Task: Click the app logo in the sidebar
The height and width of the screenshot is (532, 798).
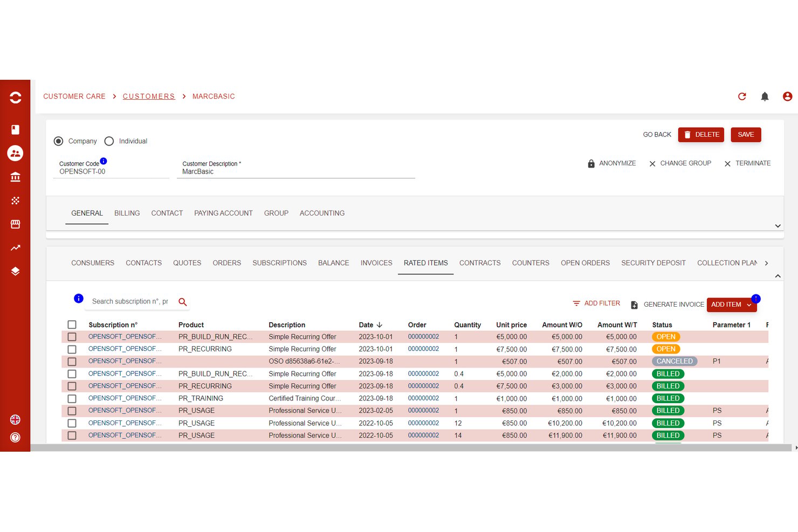Action: (15, 98)
